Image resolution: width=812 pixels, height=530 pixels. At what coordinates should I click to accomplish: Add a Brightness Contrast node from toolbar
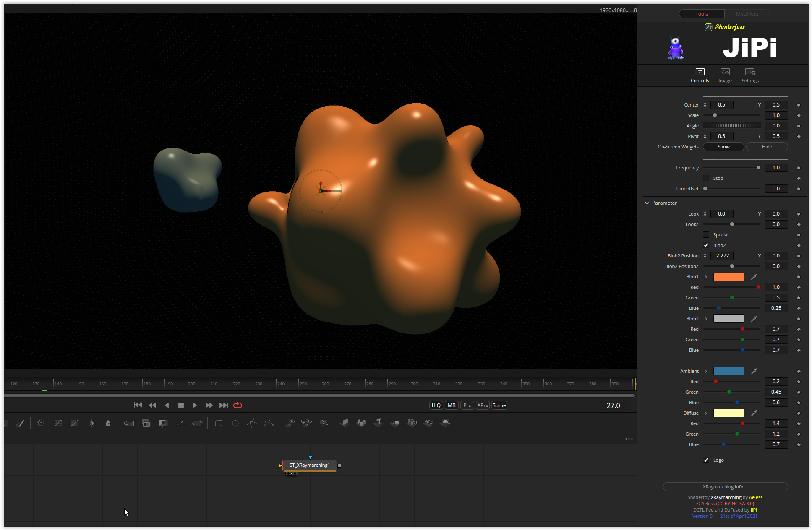coord(92,423)
